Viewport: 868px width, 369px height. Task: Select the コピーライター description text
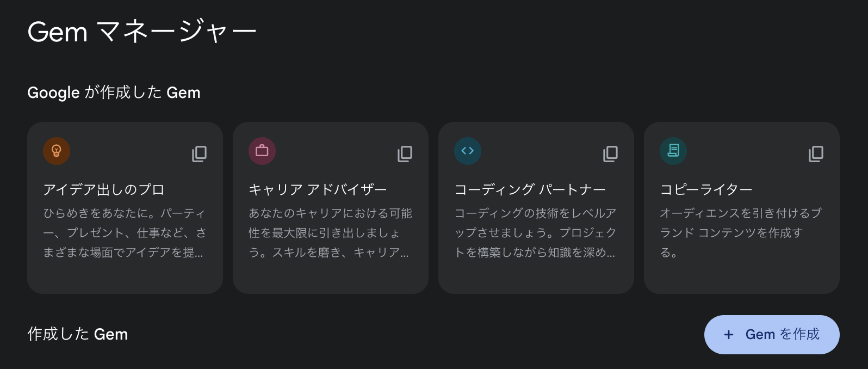coord(741,233)
